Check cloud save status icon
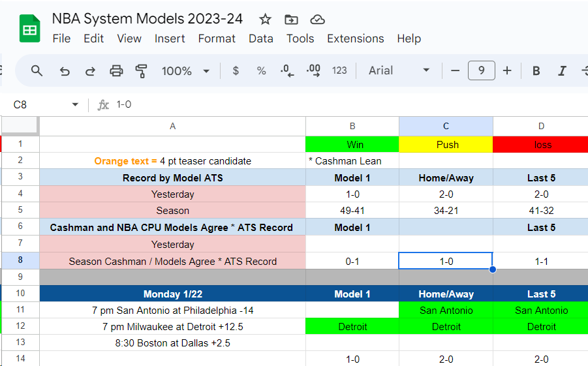This screenshot has height=366, width=588. coord(317,19)
